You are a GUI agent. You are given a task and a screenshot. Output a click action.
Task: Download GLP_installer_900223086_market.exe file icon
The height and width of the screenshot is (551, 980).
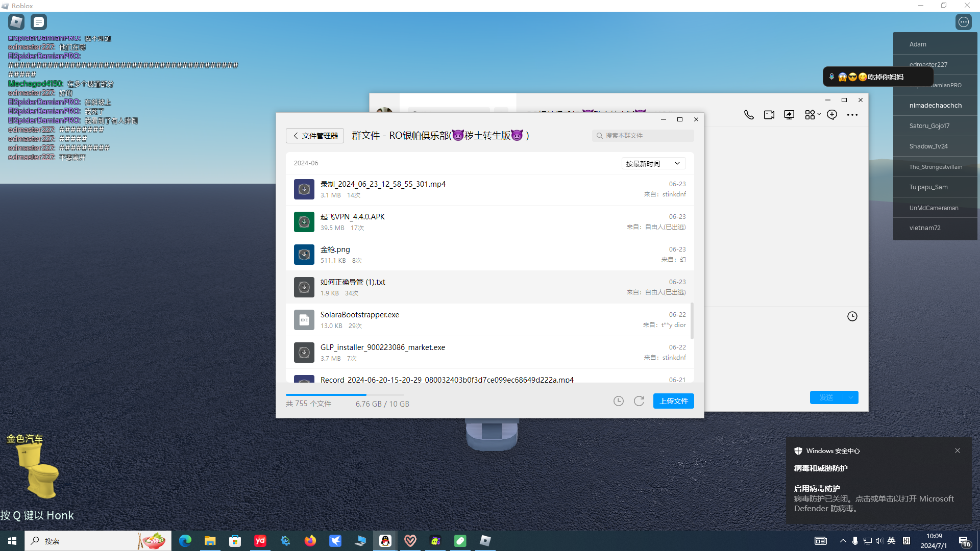304,353
